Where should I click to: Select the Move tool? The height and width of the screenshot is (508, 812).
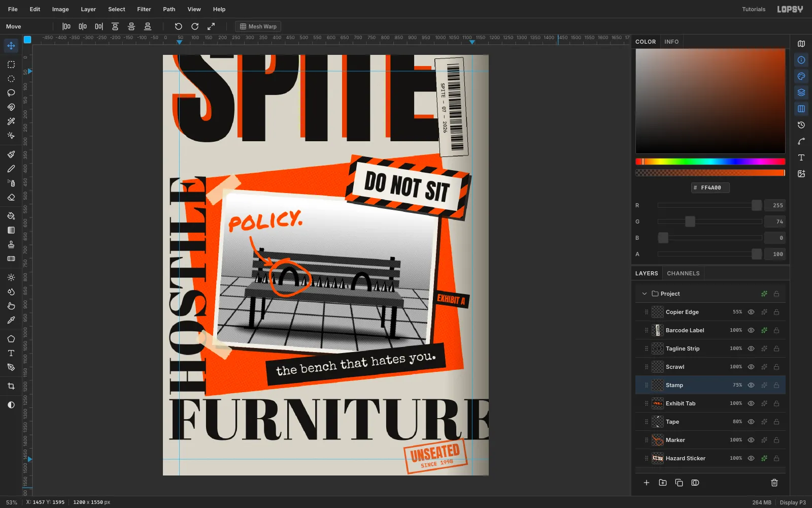pyautogui.click(x=11, y=46)
